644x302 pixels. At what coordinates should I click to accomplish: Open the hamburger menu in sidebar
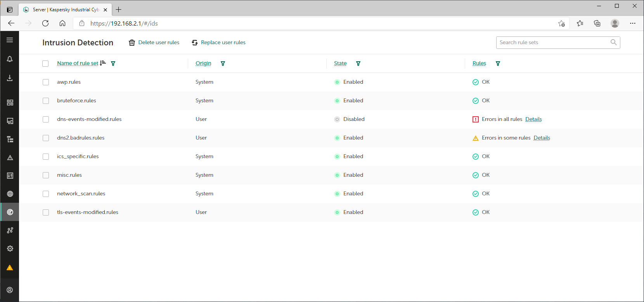[10, 40]
